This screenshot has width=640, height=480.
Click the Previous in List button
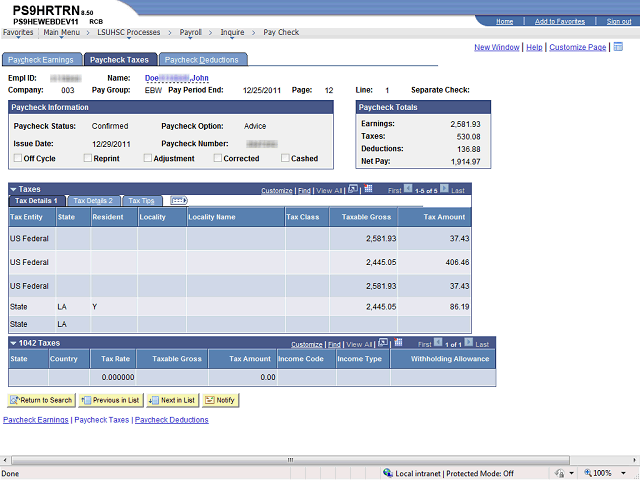pyautogui.click(x=111, y=400)
